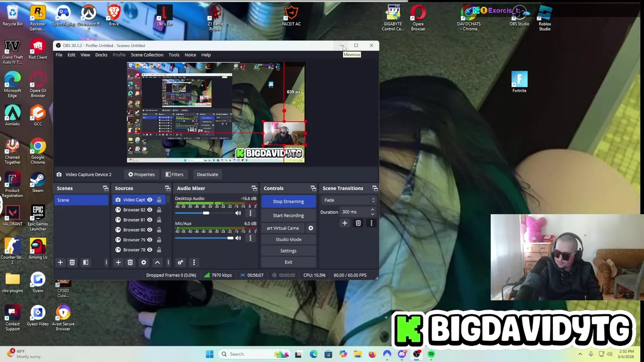Open the Tools menu
Image resolution: width=644 pixels, height=362 pixels.
[x=174, y=55]
